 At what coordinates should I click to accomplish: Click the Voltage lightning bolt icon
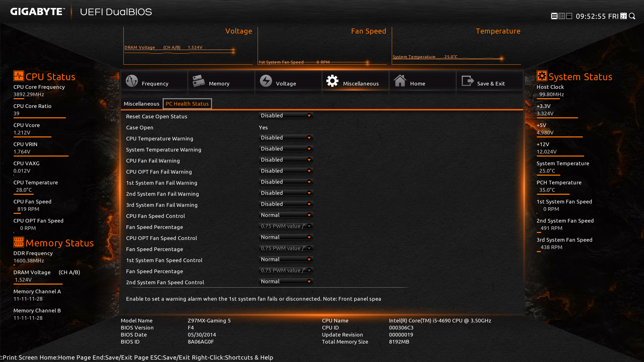[266, 81]
